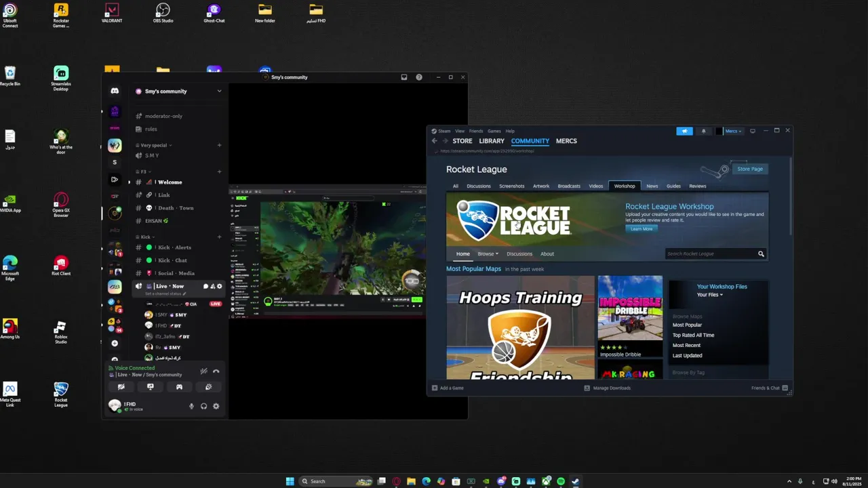Collapse the Very special category
The image size is (868, 488).
(x=155, y=145)
